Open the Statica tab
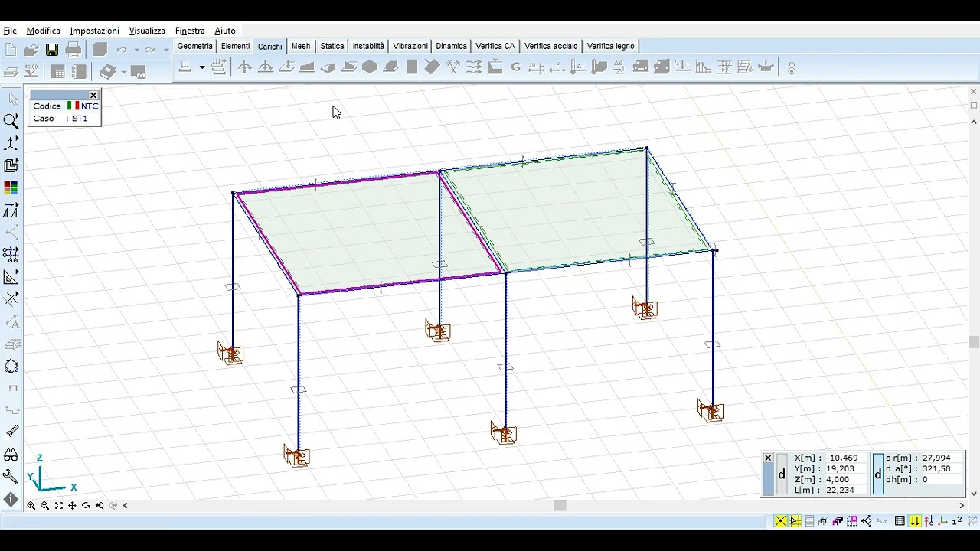 [x=332, y=46]
